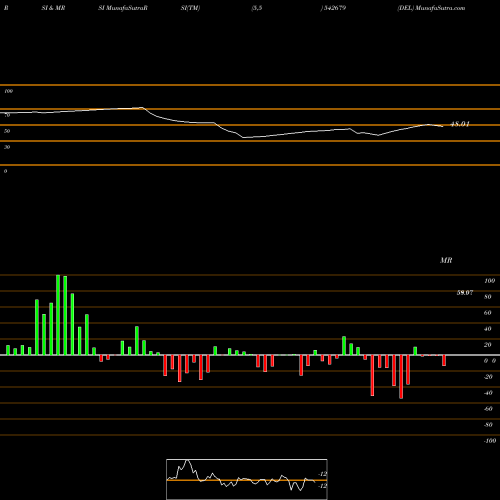Click the 342679 code in header
Image resolution: width=500 pixels, height=500 pixels.
334,8
